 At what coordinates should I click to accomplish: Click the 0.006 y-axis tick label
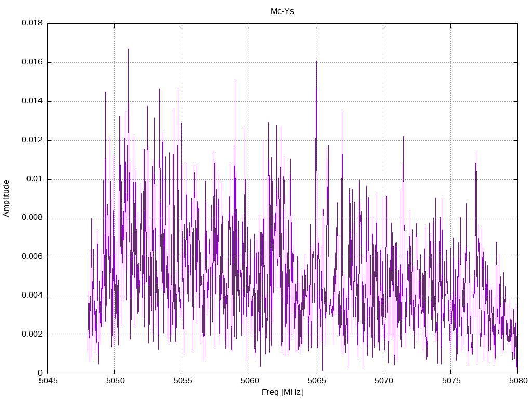32,257
